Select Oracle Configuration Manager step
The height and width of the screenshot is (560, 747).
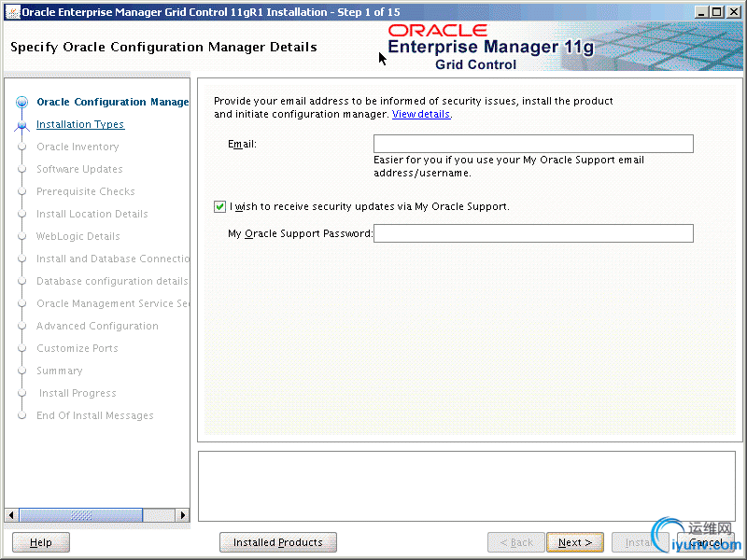[x=113, y=102]
